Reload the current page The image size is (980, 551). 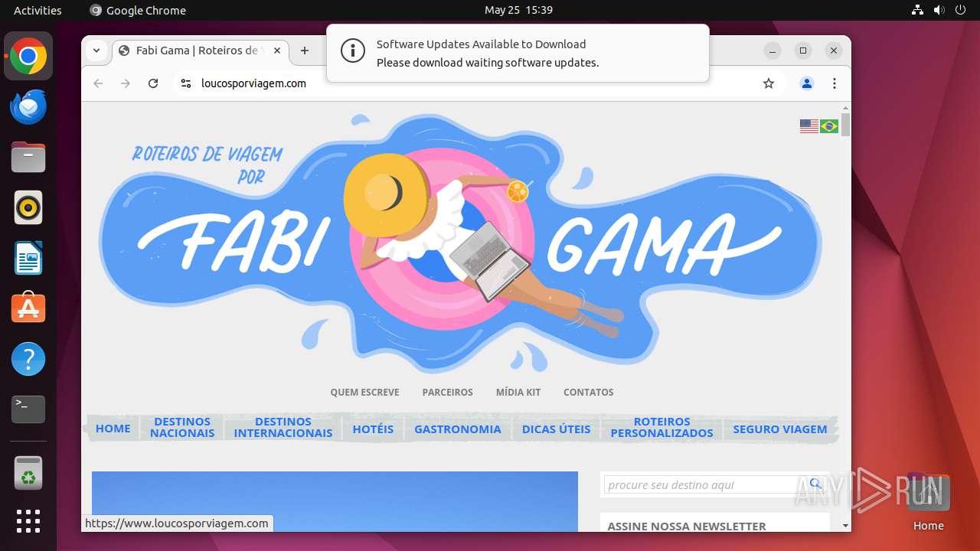[153, 83]
